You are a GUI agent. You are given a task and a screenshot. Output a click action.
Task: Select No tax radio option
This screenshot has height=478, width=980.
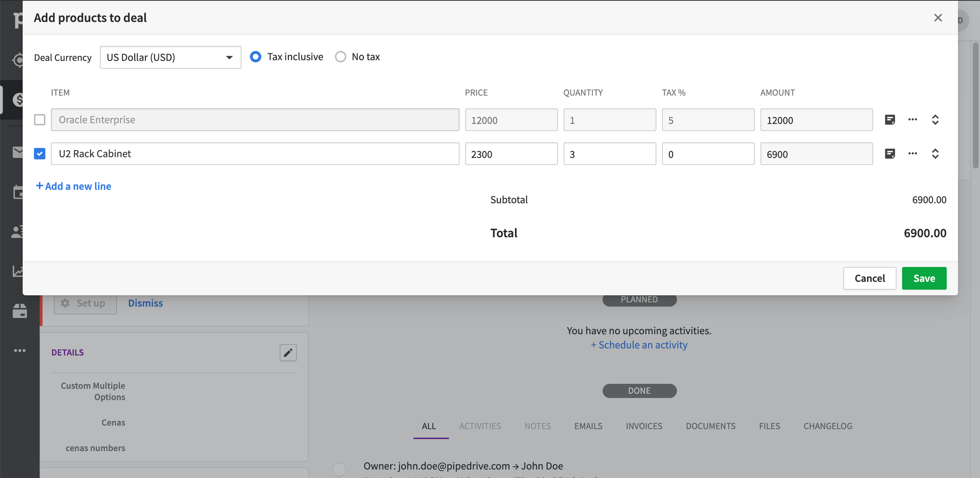pos(340,57)
